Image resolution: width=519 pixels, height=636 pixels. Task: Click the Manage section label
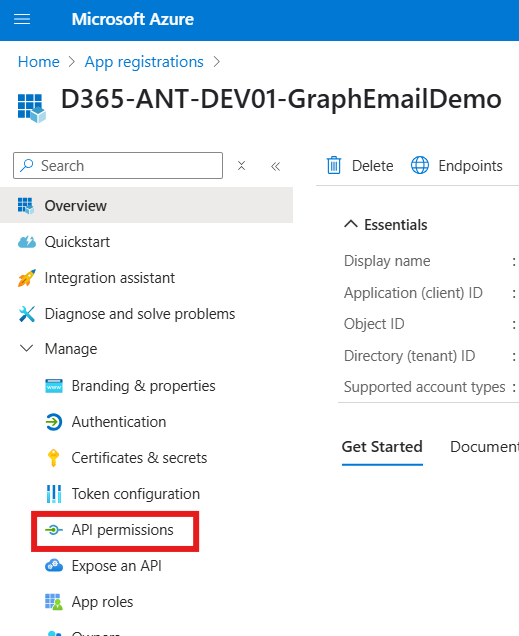pyautogui.click(x=71, y=349)
